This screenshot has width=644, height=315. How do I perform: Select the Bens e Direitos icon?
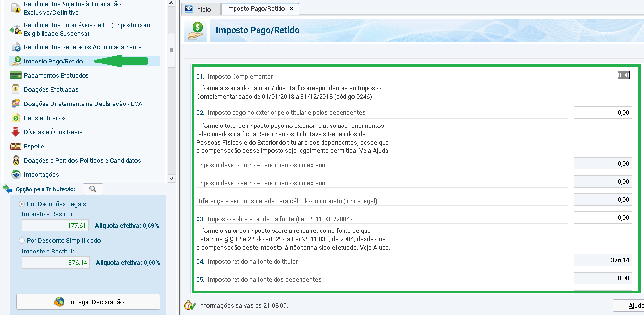pyautogui.click(x=16, y=118)
